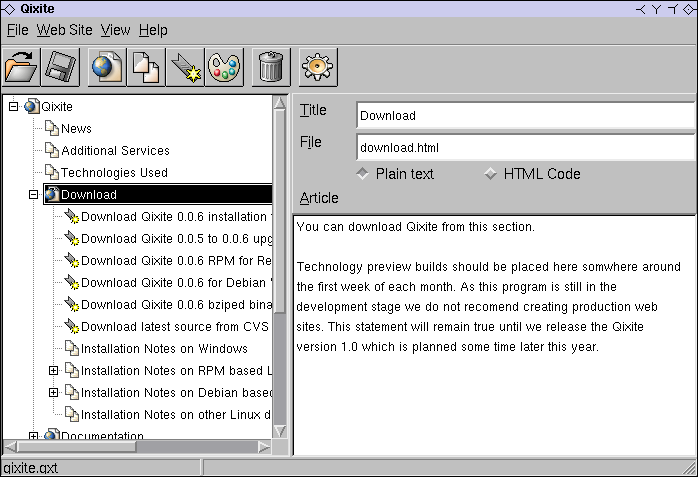Click the link icon of Qixite 0.0.6 installation

71,216
